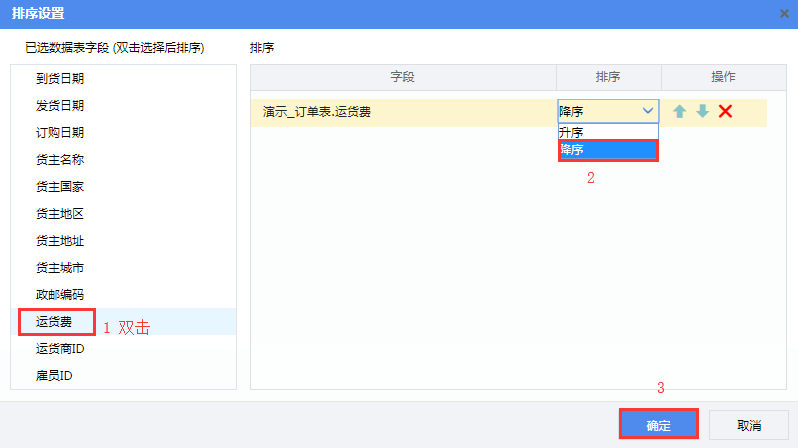
Task: Delete the 运货费 sort row with red X
Action: click(x=726, y=111)
